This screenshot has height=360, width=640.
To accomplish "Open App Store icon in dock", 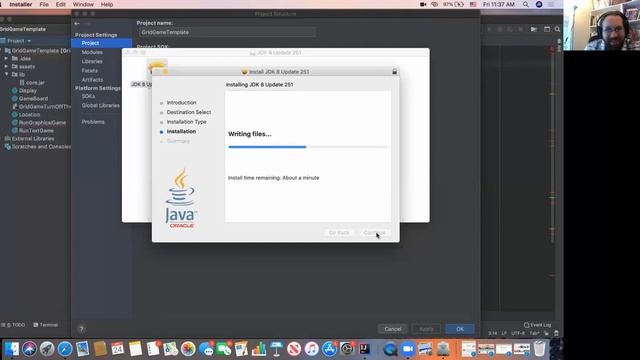I will [329, 349].
